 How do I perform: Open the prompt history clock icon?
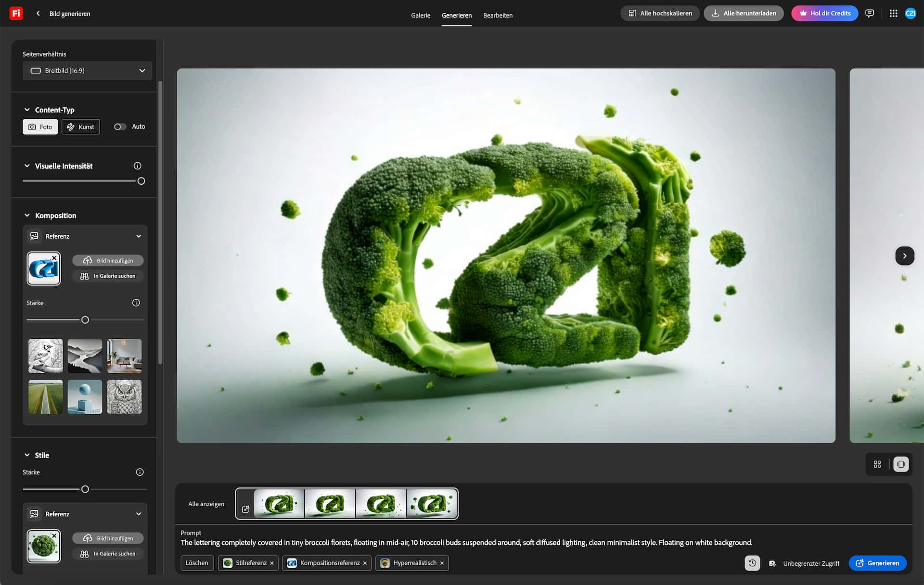pos(752,563)
